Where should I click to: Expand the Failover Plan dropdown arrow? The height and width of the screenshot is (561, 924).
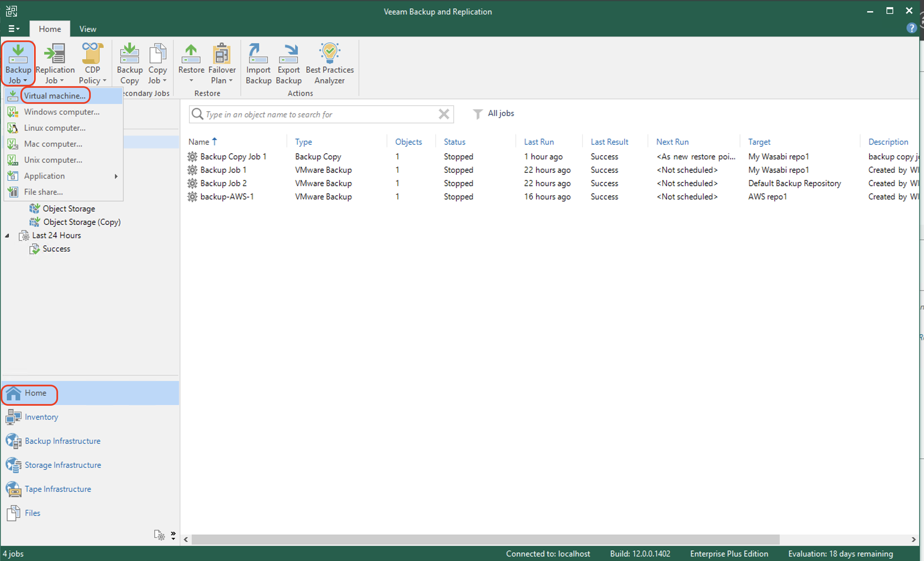pos(231,81)
